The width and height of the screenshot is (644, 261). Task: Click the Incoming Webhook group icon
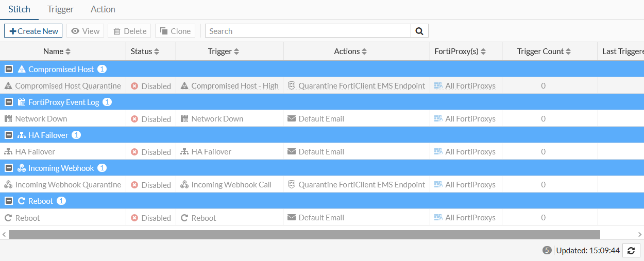[x=22, y=168]
